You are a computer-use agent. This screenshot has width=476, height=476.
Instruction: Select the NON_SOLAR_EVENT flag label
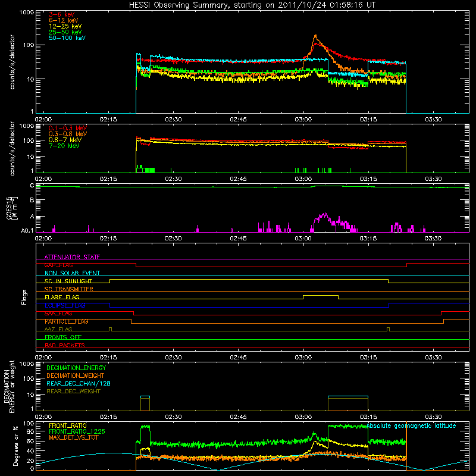[x=72, y=273]
